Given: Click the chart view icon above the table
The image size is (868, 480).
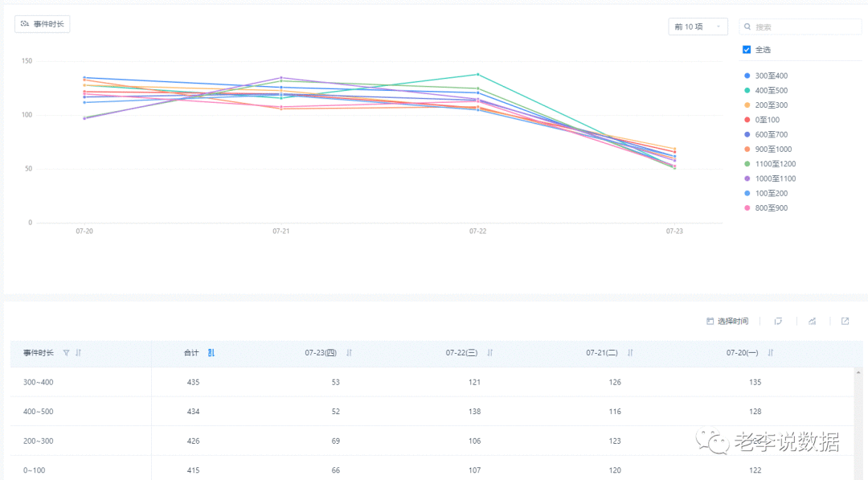Looking at the screenshot, I should pyautogui.click(x=812, y=321).
